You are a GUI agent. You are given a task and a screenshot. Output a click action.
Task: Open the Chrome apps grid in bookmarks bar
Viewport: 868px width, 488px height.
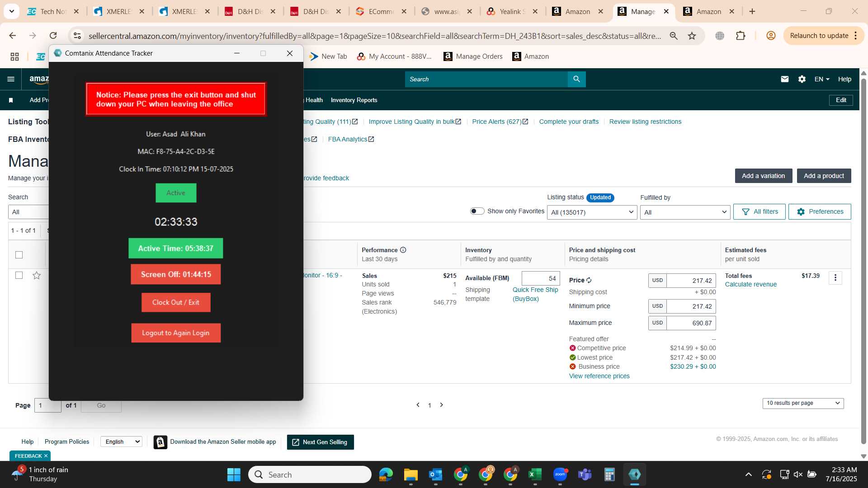tap(14, 56)
